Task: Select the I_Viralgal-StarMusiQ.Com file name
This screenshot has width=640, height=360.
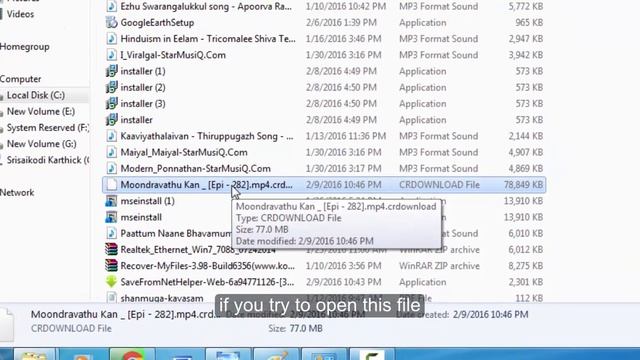Action: (173, 55)
